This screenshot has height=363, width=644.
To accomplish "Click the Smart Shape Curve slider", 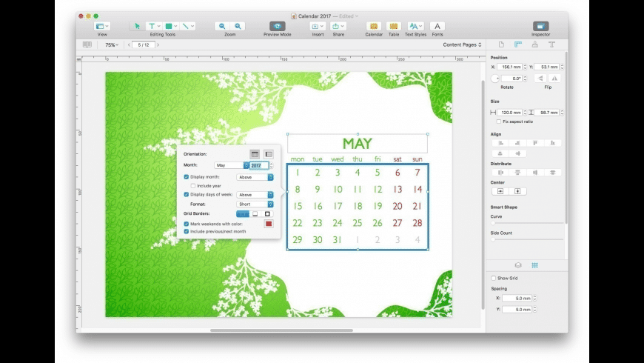I will pyautogui.click(x=527, y=223).
